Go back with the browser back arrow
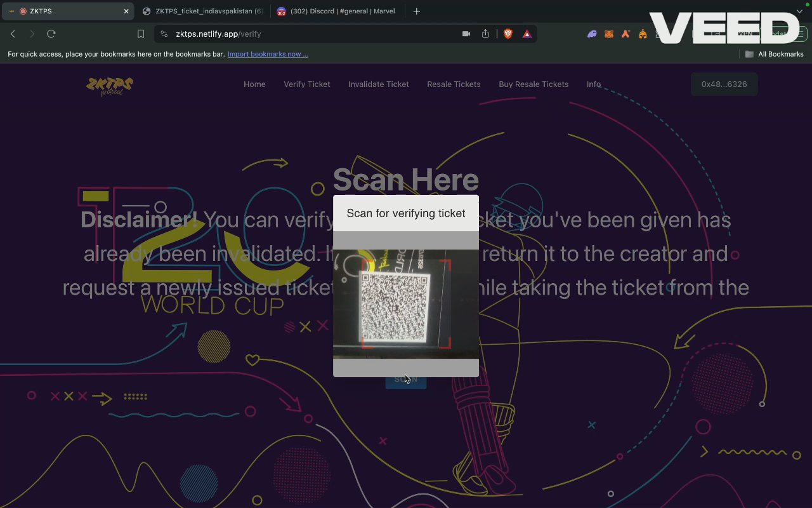 pyautogui.click(x=13, y=34)
